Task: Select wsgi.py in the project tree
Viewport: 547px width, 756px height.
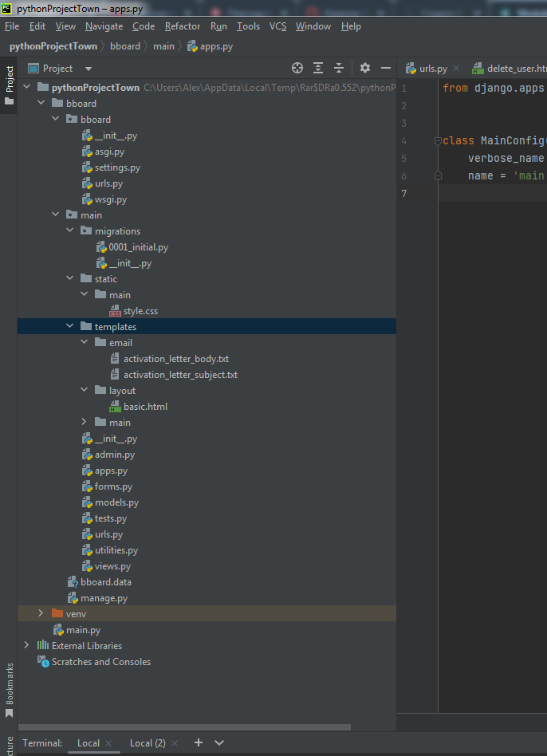Action: click(x=111, y=199)
